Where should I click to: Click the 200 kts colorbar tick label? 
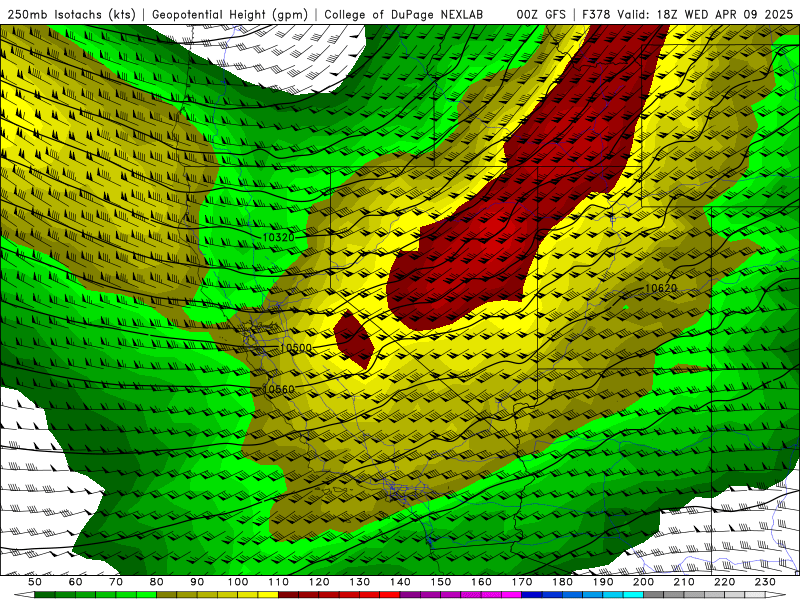643,582
